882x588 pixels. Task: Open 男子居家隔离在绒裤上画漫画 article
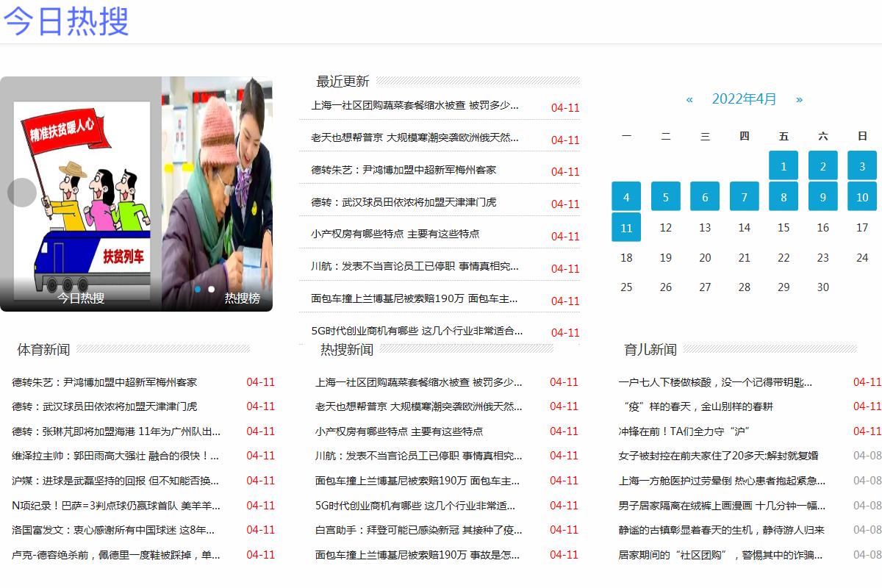coord(722,506)
